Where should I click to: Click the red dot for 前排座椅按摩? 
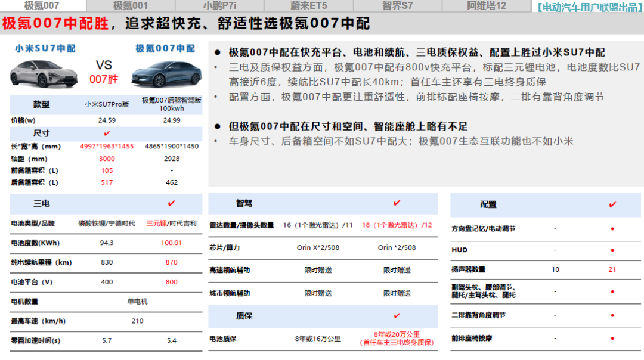pos(612,338)
